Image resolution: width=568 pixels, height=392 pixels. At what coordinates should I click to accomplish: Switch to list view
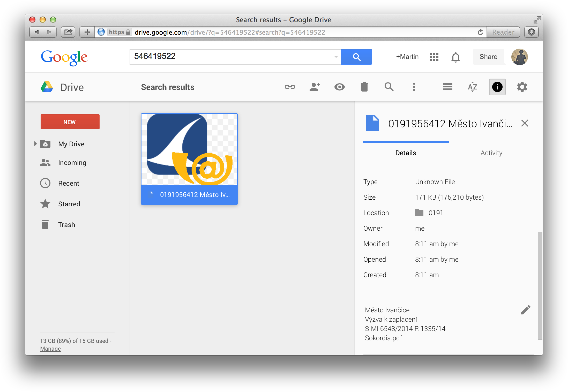[447, 87]
